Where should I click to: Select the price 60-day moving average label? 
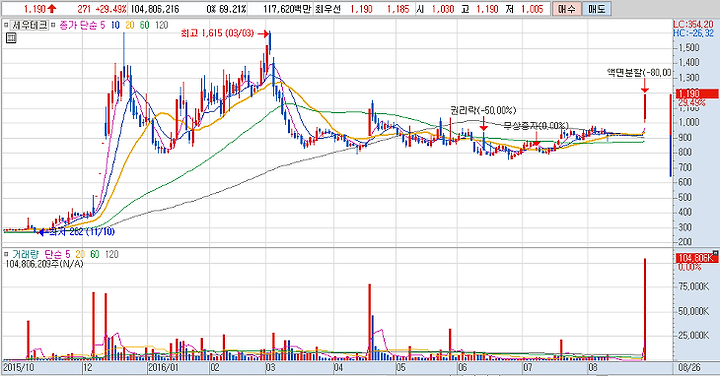[x=145, y=25]
